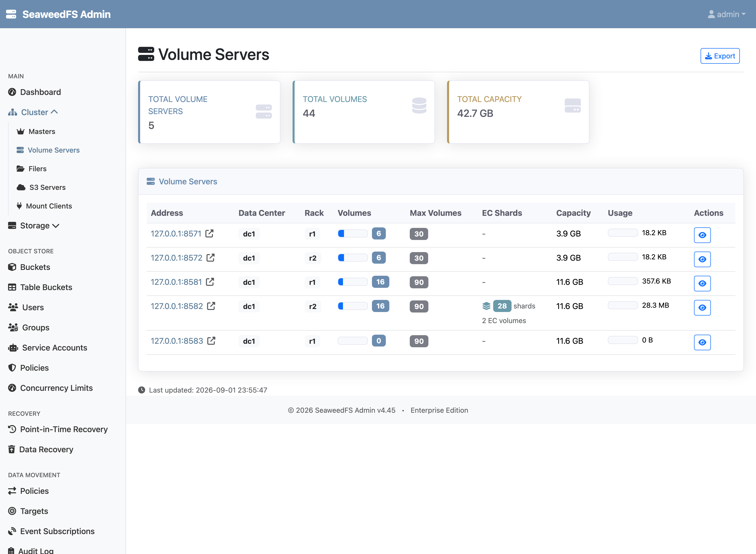Click the Point-in-Time Recovery history icon

pos(12,429)
